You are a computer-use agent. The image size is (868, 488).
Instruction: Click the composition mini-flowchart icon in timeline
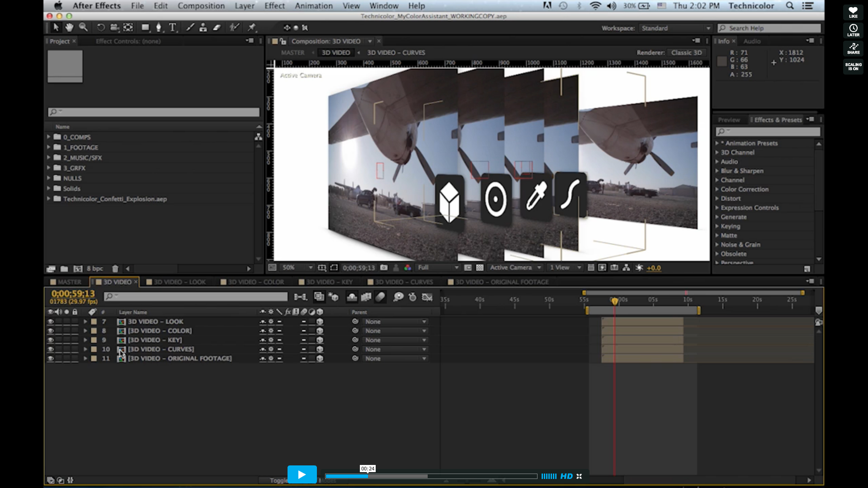[x=301, y=297]
